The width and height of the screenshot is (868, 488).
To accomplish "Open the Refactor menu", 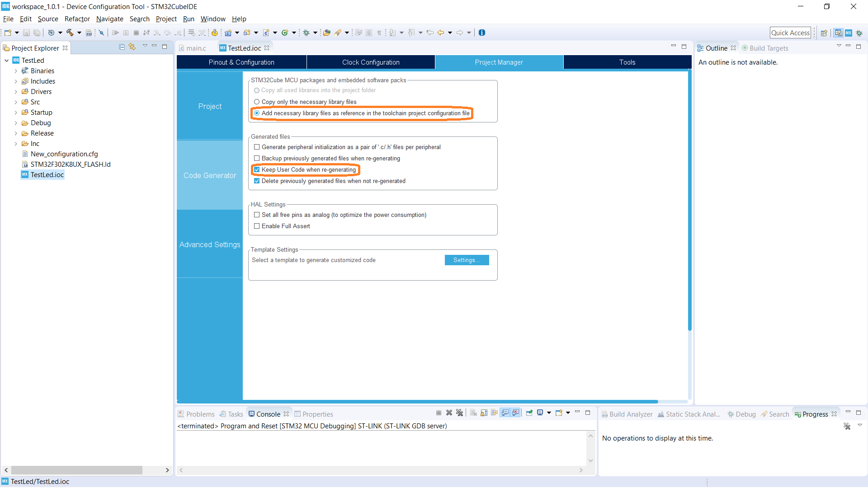I will (77, 19).
